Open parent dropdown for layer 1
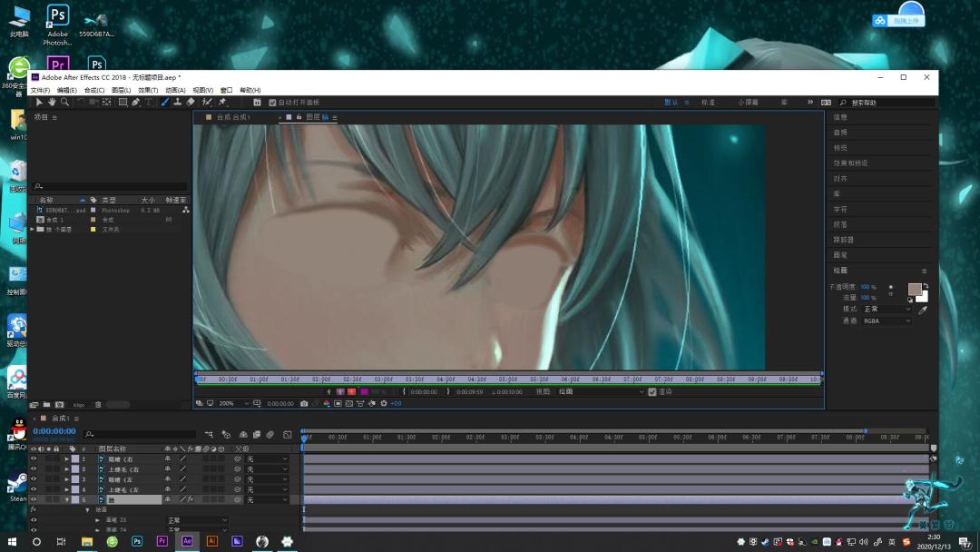The image size is (980, 552). point(267,459)
